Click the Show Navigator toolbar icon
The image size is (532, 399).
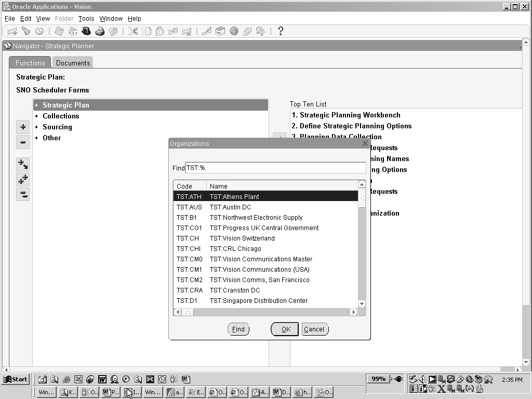pos(39,31)
